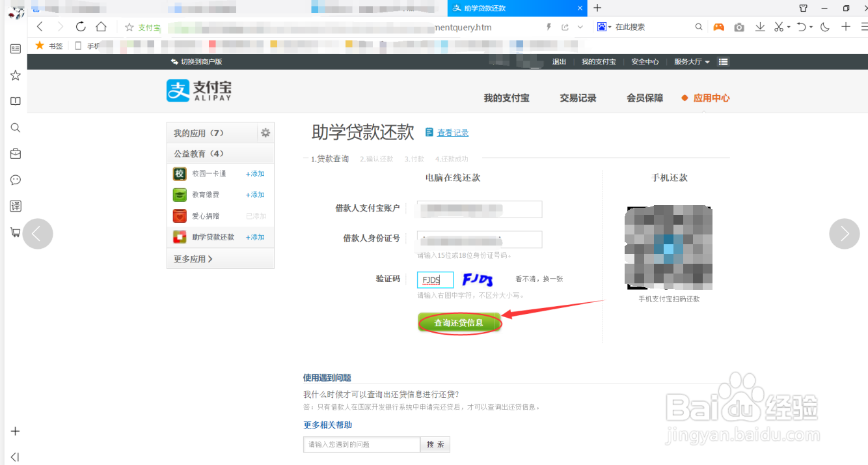Open the game controller icon in toolbar

(x=718, y=27)
